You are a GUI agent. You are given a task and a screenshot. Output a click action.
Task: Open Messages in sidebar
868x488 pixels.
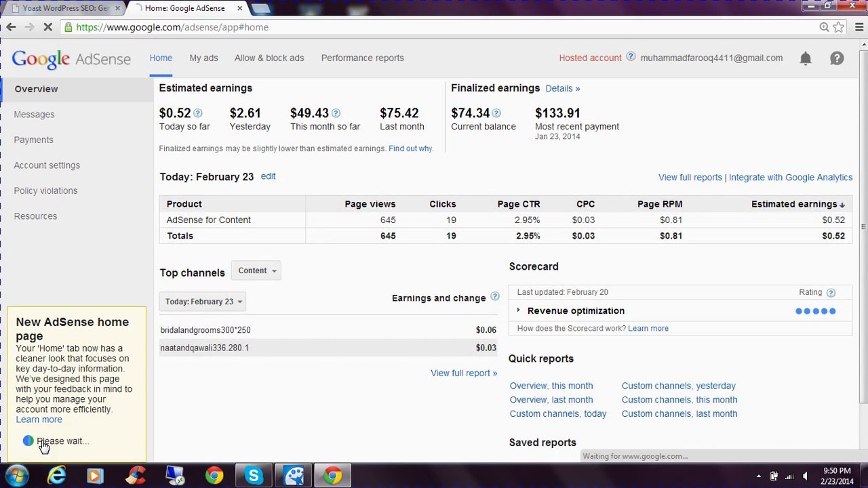pyautogui.click(x=34, y=115)
